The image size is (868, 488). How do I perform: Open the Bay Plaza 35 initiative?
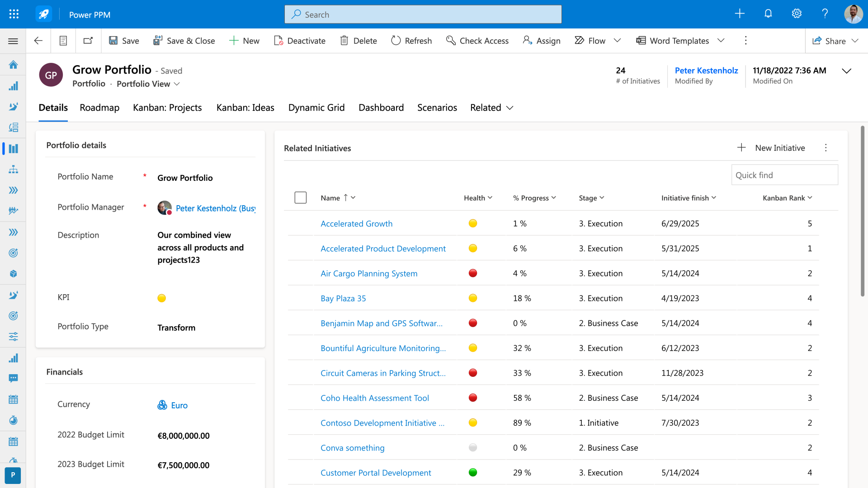343,298
